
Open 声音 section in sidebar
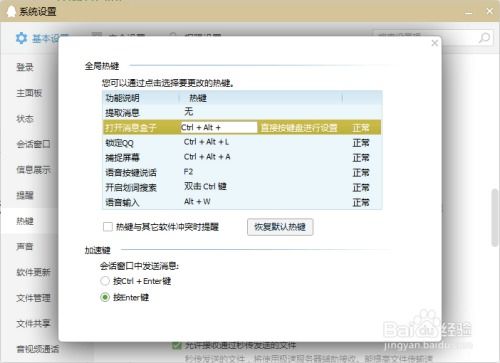[25, 246]
